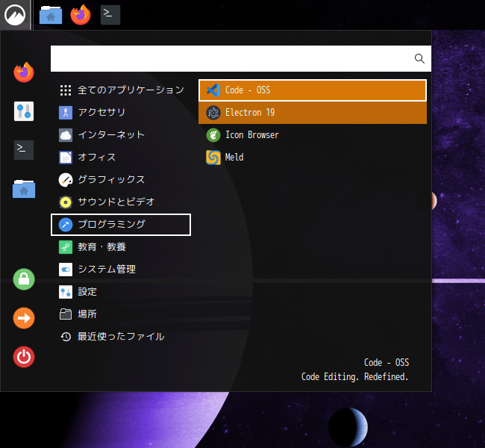
Task: Launch Electron 19 application
Action: 313,113
